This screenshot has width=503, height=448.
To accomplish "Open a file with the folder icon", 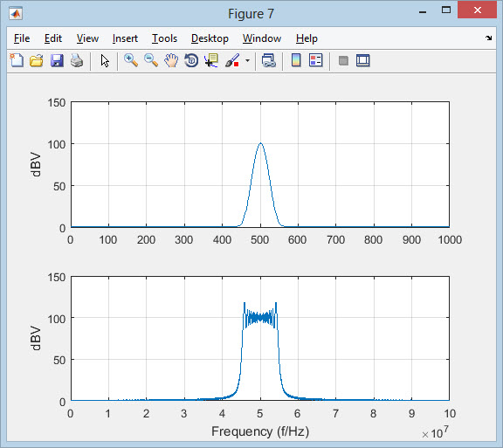I will (x=37, y=60).
